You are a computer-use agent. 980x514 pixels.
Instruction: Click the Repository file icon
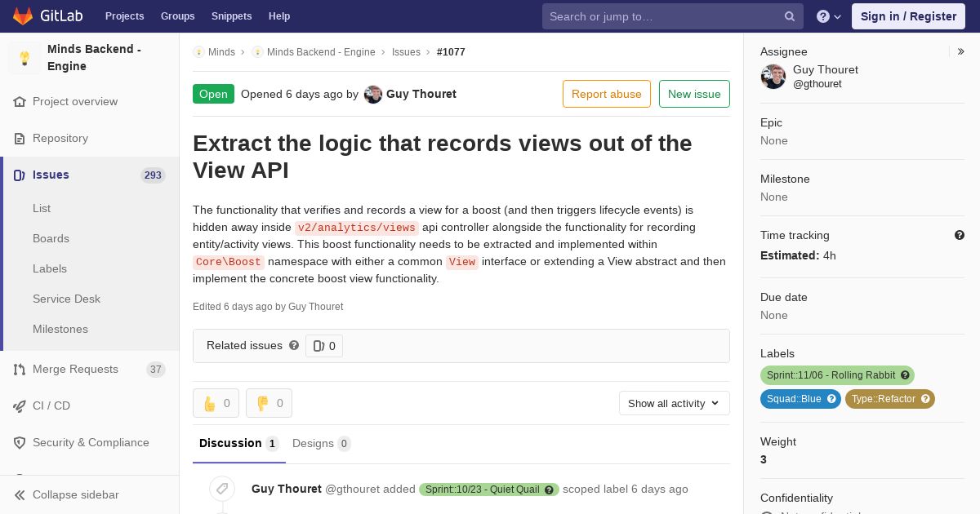tap(20, 139)
